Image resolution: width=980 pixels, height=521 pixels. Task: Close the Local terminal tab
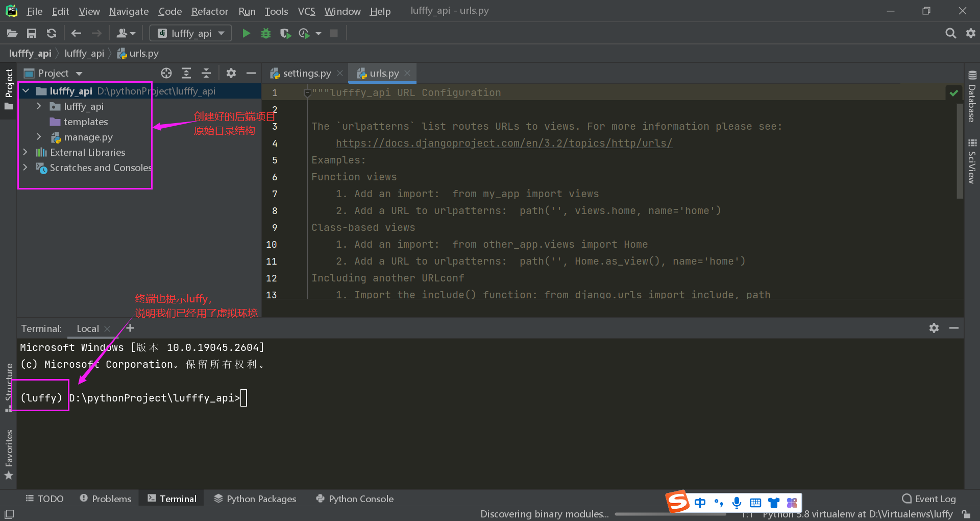[x=107, y=329]
